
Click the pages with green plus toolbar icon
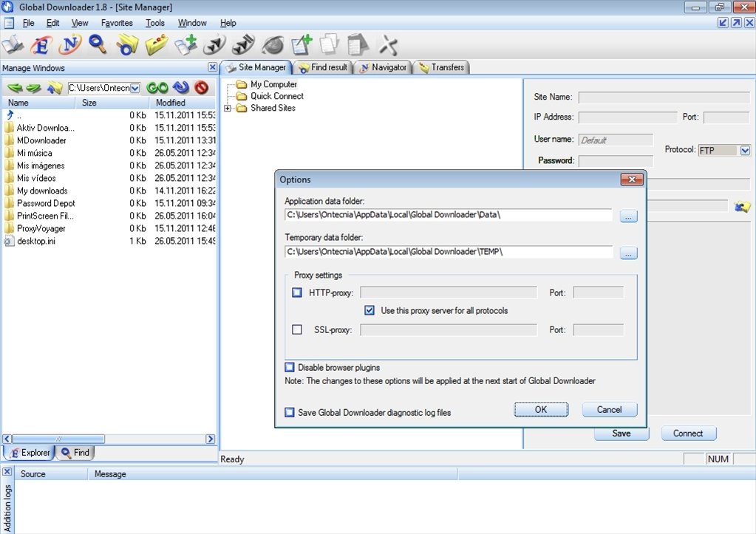click(x=186, y=45)
